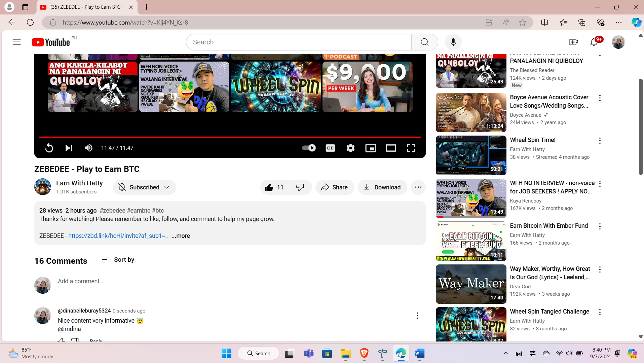This screenshot has height=363, width=644.
Task: Toggle closed captions on the player
Action: (330, 148)
